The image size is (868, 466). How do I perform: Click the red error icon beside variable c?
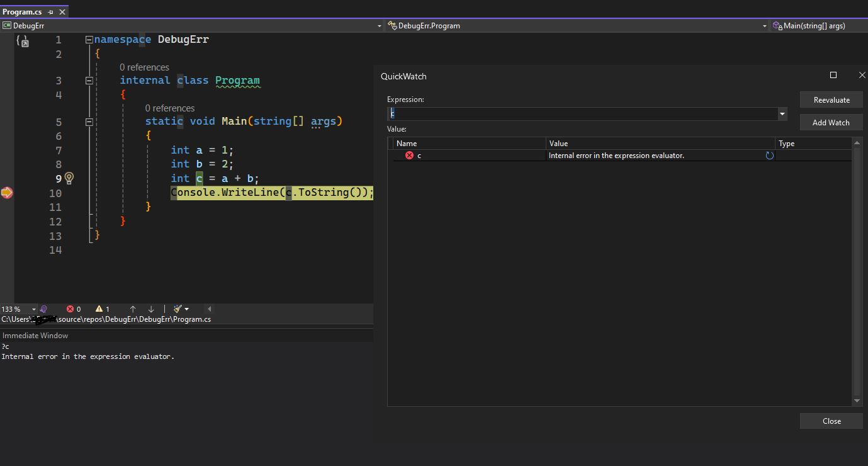[409, 156]
